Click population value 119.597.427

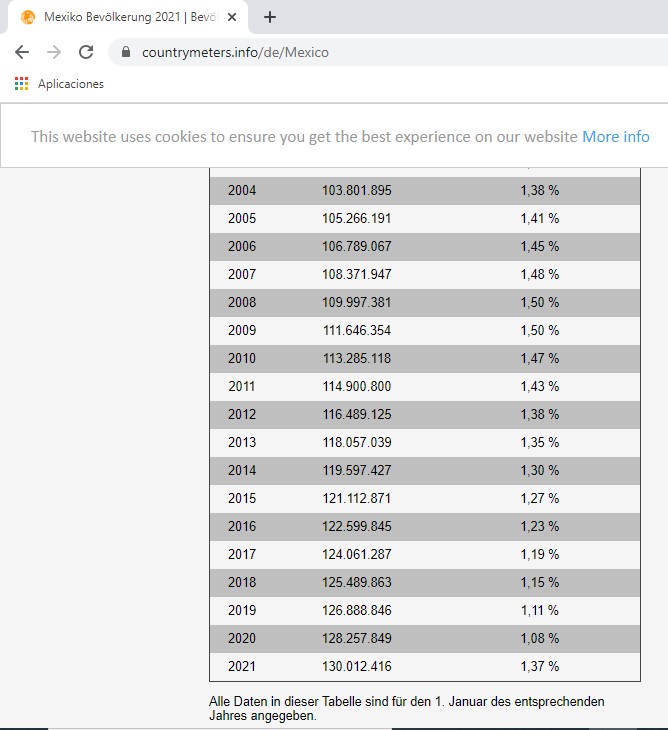357,470
